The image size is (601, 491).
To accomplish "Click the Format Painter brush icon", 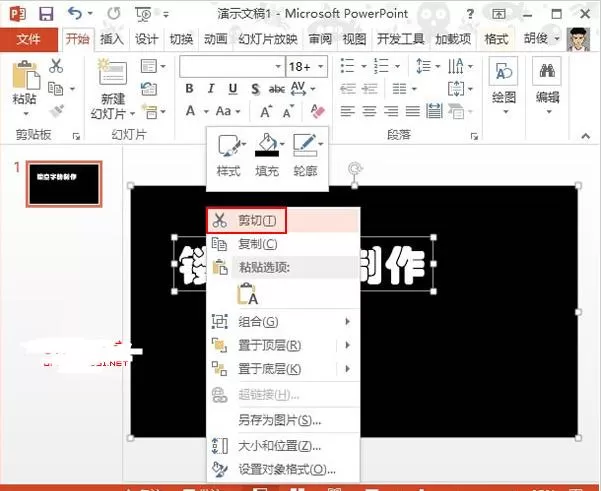I will point(56,111).
